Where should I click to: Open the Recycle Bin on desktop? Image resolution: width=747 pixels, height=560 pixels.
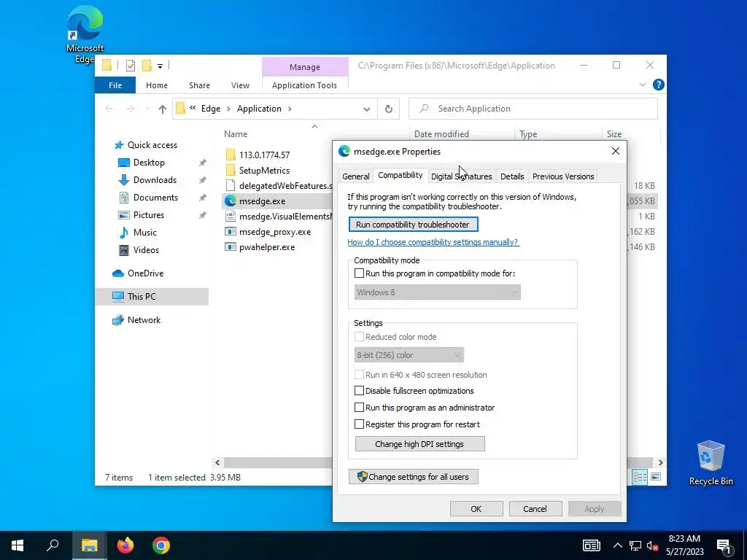coord(711,463)
